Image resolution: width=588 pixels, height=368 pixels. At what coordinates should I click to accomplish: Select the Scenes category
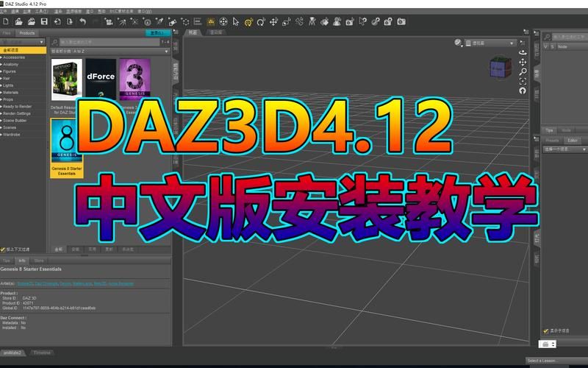[23, 127]
